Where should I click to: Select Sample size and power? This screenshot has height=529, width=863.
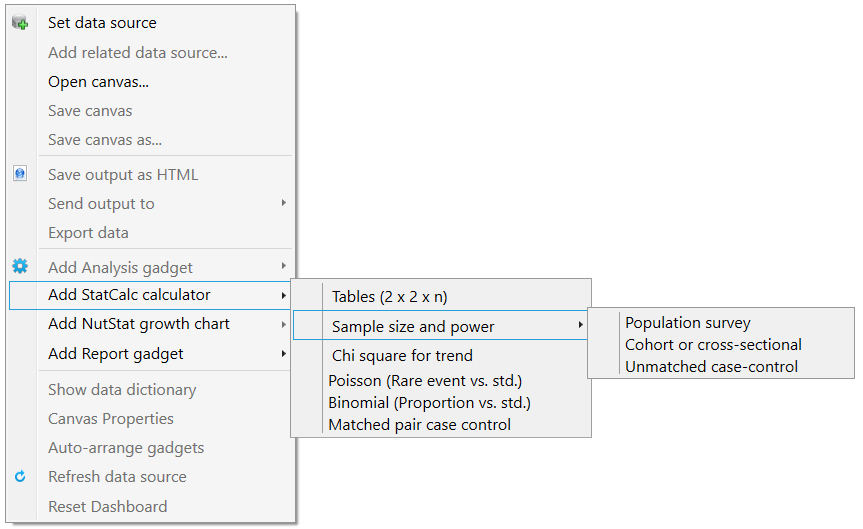click(441, 326)
